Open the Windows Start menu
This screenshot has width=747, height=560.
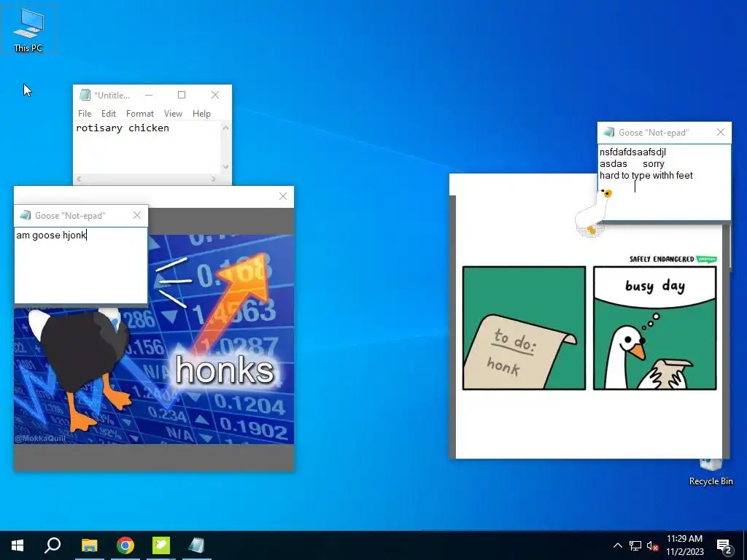pyautogui.click(x=18, y=545)
